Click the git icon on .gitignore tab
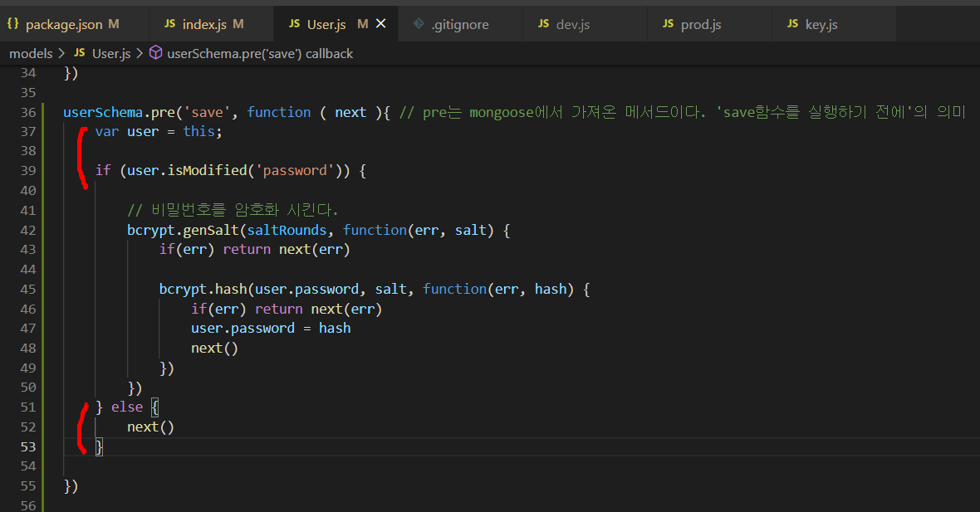 coord(419,24)
